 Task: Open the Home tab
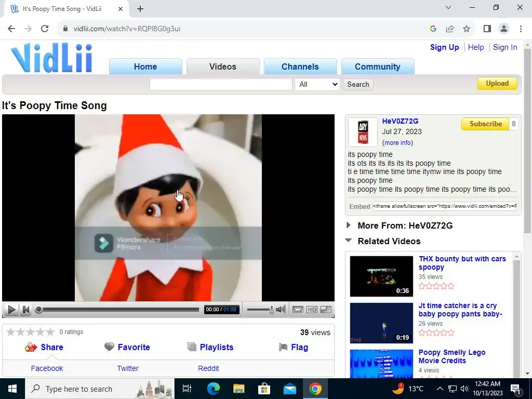pos(145,66)
